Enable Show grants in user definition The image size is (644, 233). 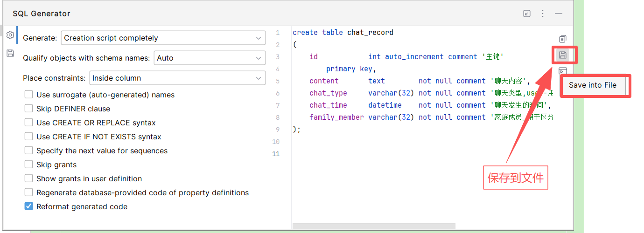pyautogui.click(x=28, y=178)
